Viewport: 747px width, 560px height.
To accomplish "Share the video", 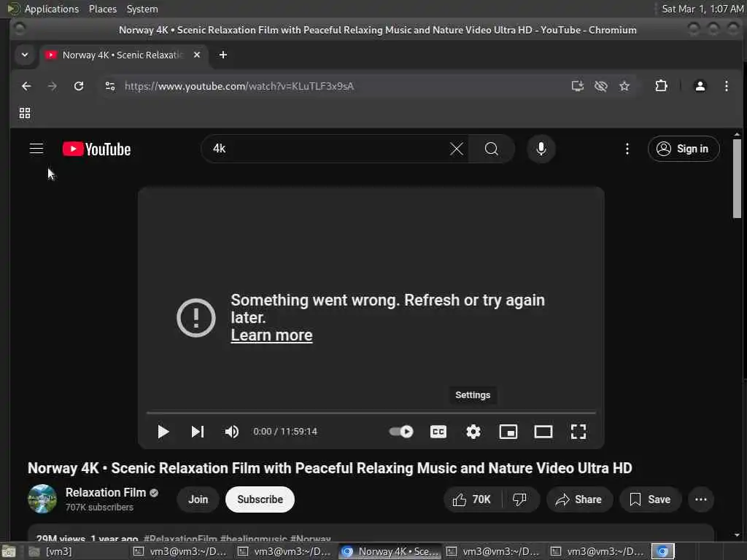I will pyautogui.click(x=578, y=499).
